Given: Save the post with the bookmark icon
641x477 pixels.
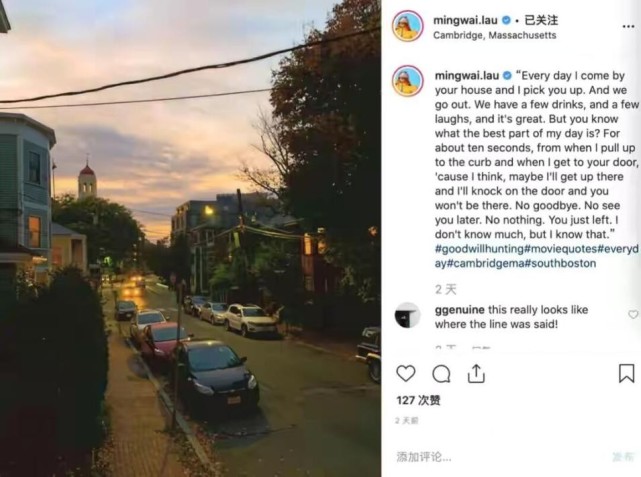Looking at the screenshot, I should click(626, 373).
